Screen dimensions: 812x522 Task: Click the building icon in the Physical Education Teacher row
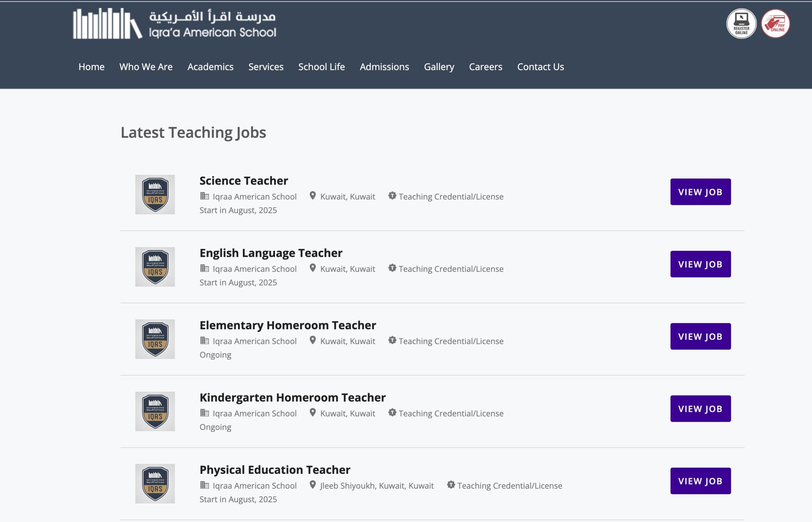point(205,485)
